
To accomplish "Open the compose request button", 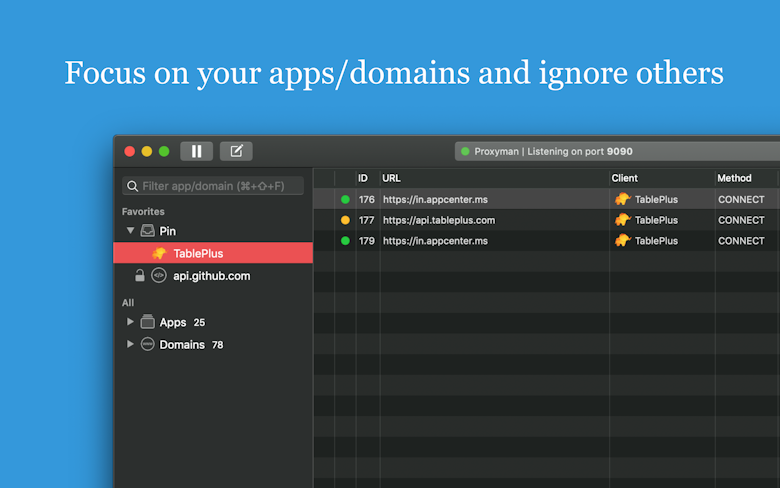I will pyautogui.click(x=236, y=151).
